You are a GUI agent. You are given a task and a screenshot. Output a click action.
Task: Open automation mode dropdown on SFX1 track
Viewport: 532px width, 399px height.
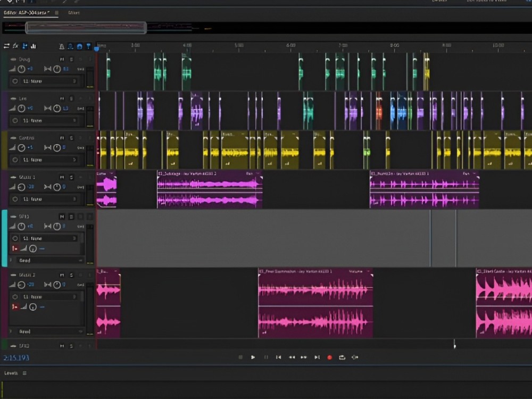(x=47, y=261)
